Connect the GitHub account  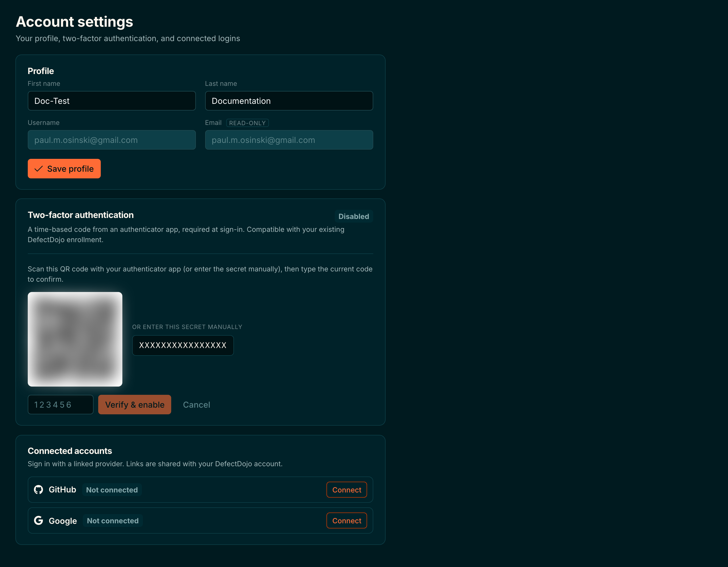pos(347,490)
